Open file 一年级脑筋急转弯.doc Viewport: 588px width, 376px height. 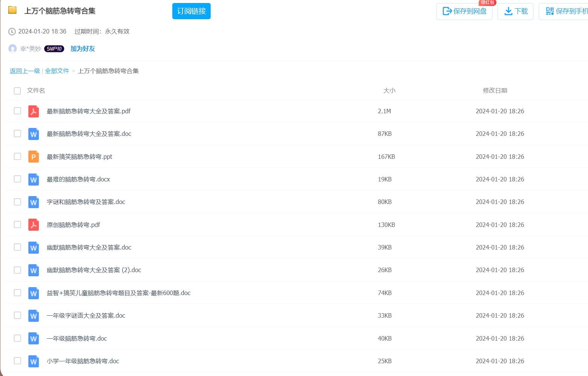(x=77, y=338)
